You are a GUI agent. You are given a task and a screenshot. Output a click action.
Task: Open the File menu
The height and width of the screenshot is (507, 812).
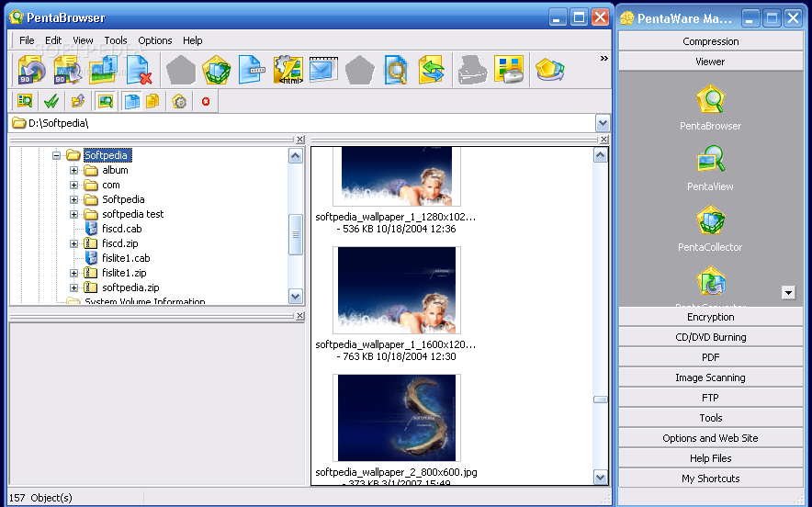27,40
